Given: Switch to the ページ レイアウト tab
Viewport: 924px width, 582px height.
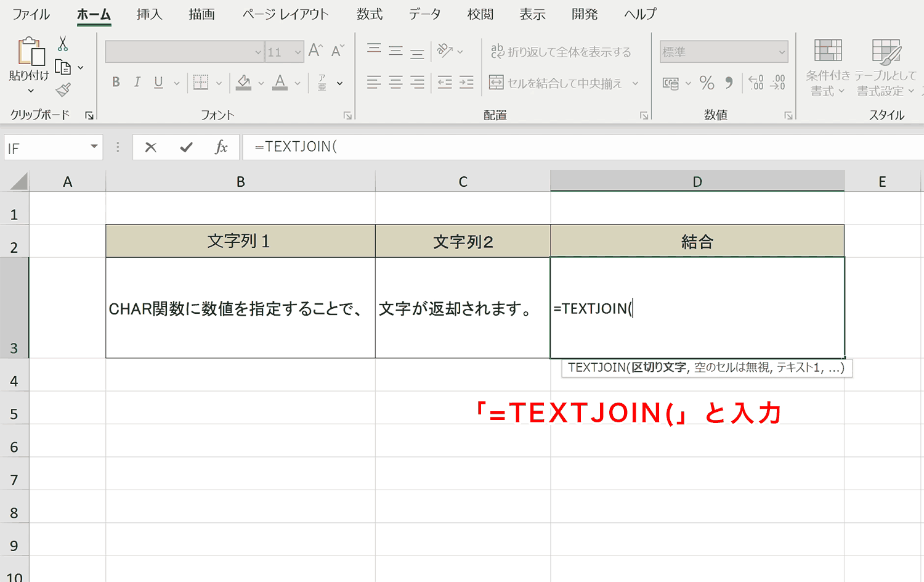Looking at the screenshot, I should [x=286, y=14].
